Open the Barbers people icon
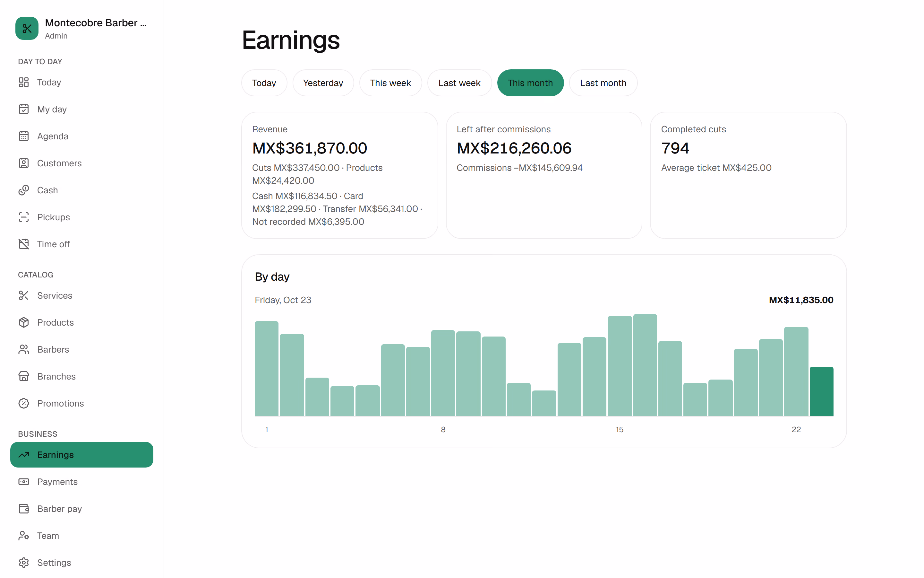Image resolution: width=924 pixels, height=578 pixels. [x=24, y=349]
